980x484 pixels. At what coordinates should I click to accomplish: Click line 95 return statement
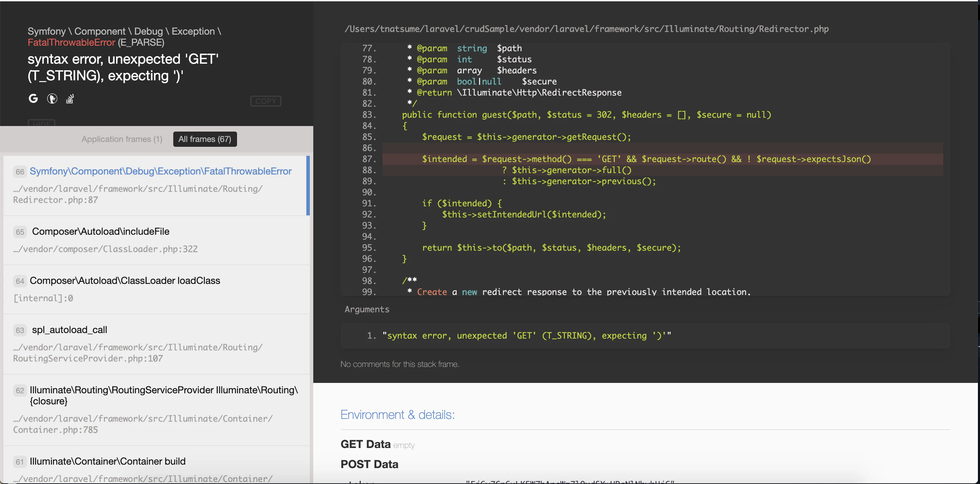pos(551,248)
